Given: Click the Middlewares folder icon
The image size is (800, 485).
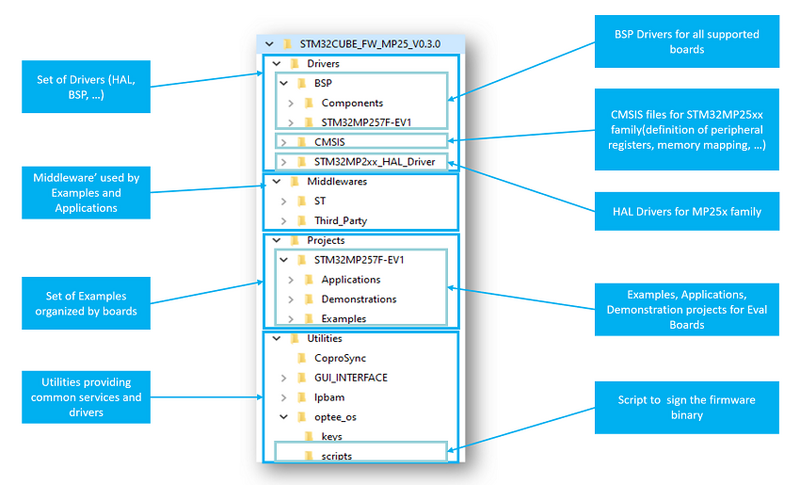Looking at the screenshot, I should [x=295, y=182].
